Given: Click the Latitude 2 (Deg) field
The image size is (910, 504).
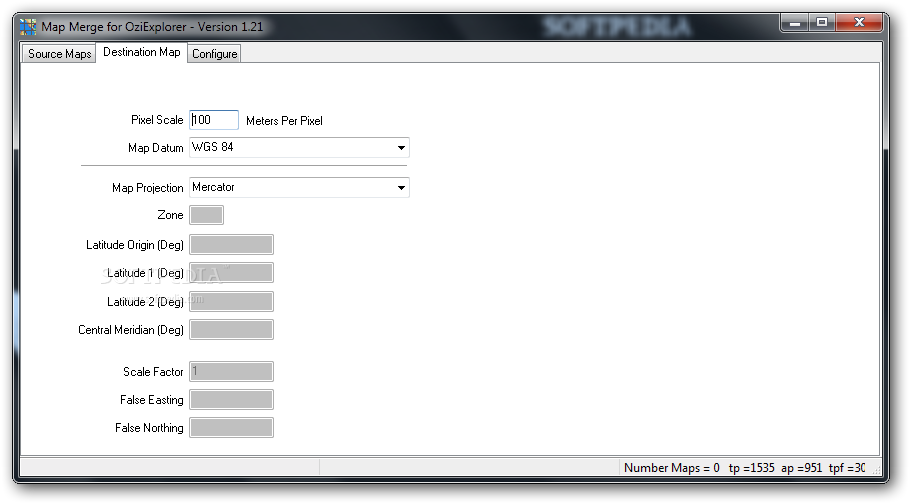Looking at the screenshot, I should [x=232, y=301].
